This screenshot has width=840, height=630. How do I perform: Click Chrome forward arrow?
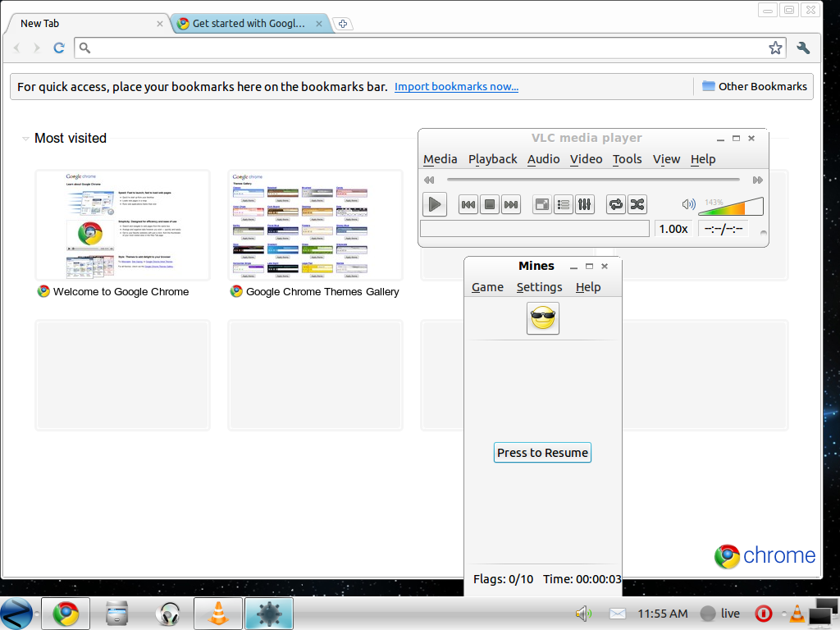pos(36,48)
